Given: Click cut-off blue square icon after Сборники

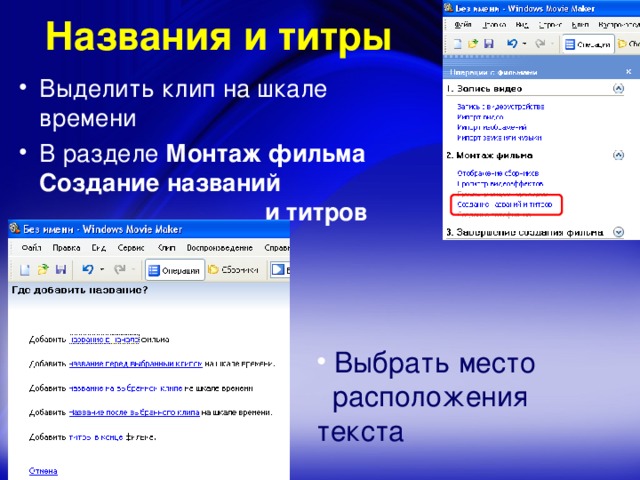Looking at the screenshot, I should [278, 270].
